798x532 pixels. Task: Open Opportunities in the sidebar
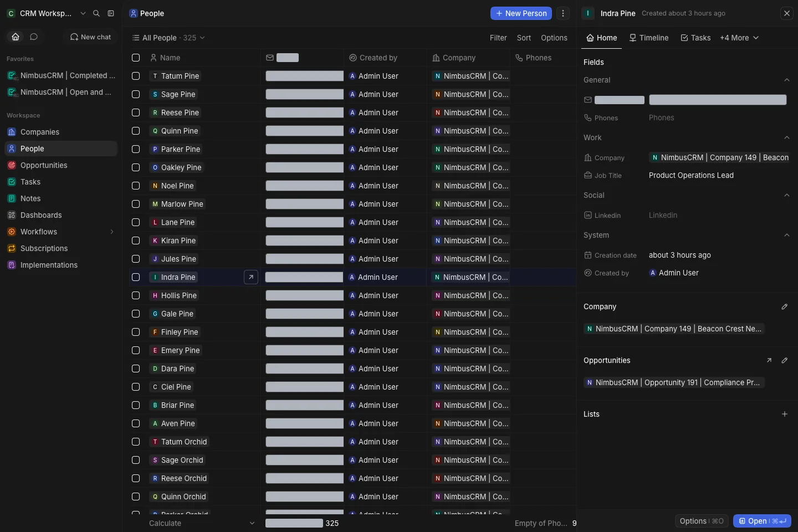61,165
